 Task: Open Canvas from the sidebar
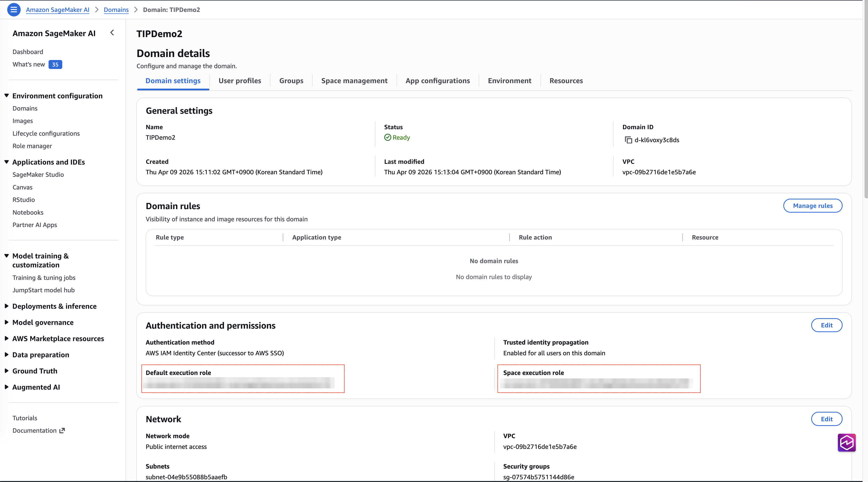23,187
